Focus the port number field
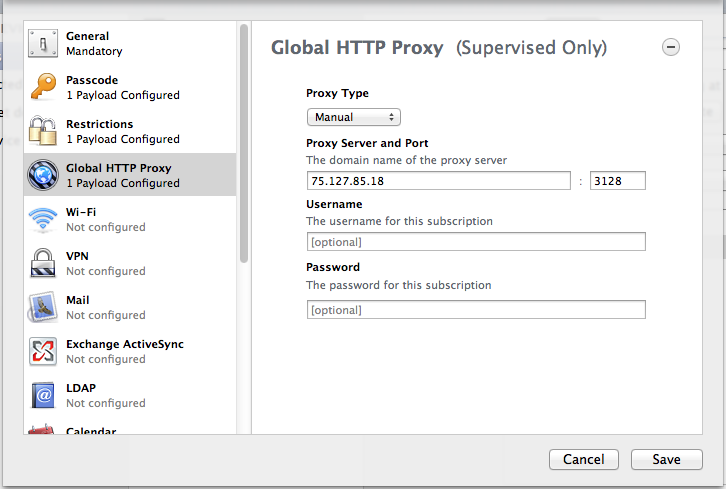Viewport: 726px width, 489px height. tap(618, 181)
